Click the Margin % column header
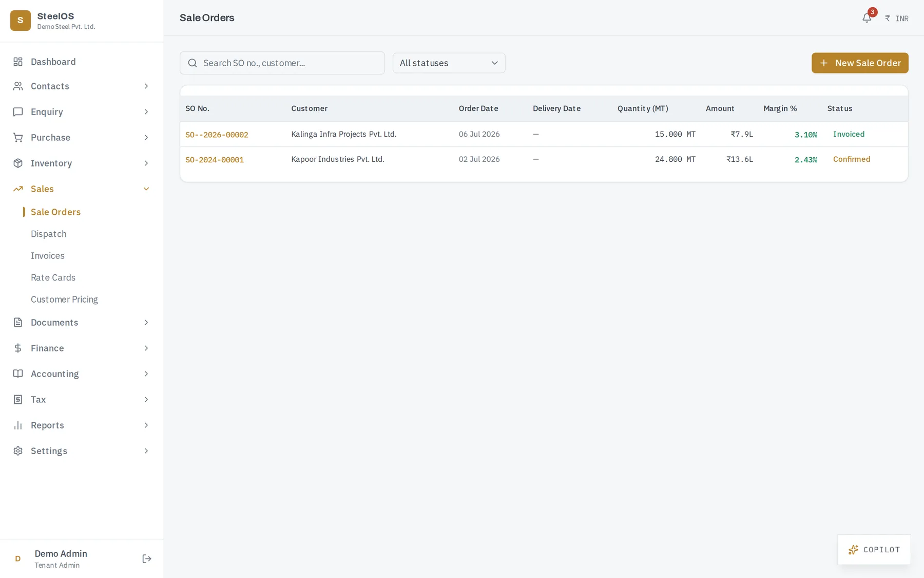924x578 pixels. [x=780, y=108]
